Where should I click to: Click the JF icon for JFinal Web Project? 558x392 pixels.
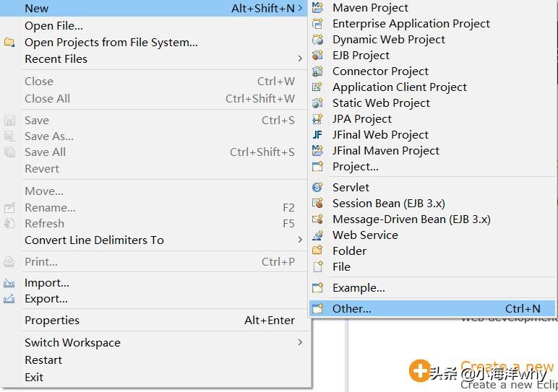[317, 135]
